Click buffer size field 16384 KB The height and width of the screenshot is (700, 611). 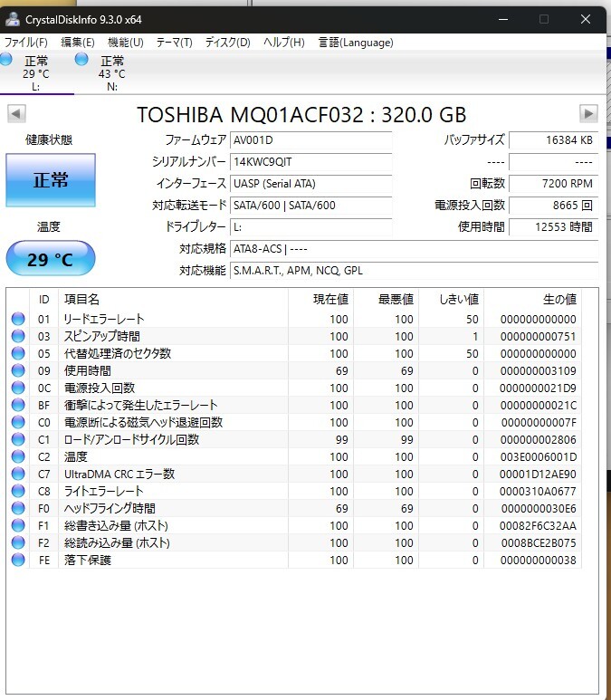[x=553, y=140]
